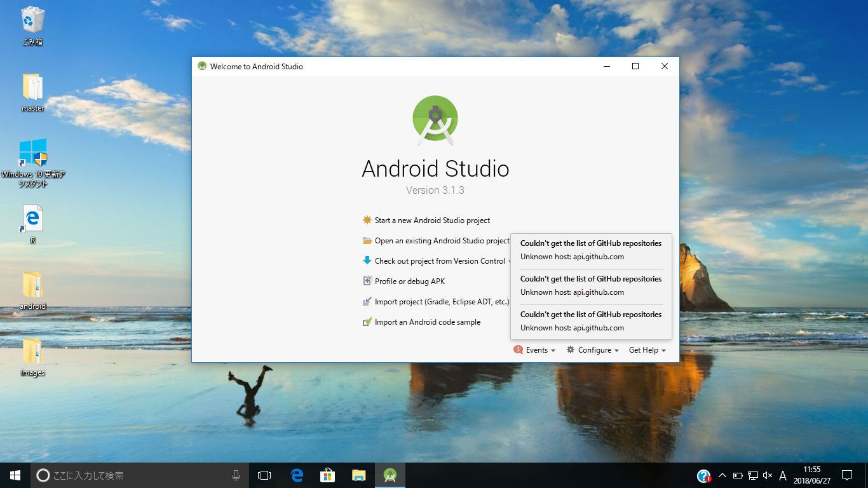868x488 pixels.
Task: Click the Import project arrow icon
Action: pyautogui.click(x=367, y=302)
